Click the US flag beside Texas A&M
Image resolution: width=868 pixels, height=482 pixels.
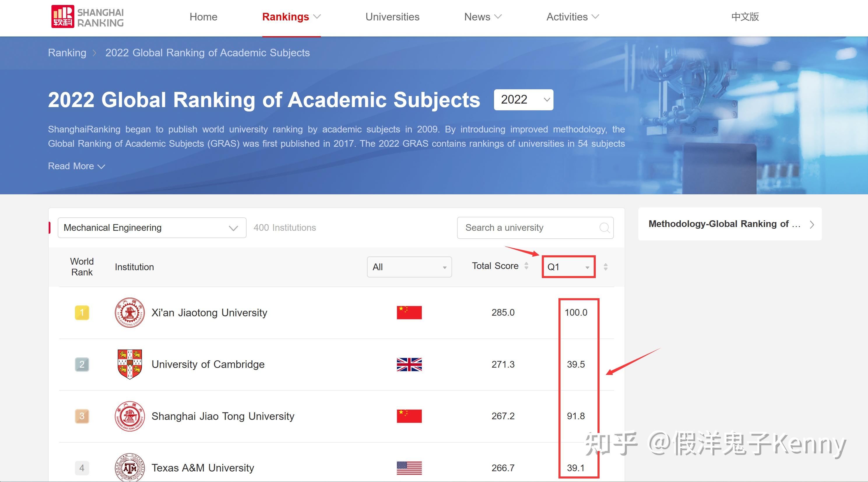409,468
